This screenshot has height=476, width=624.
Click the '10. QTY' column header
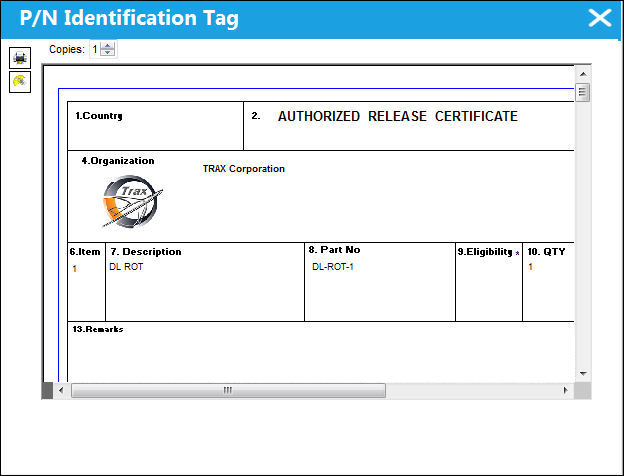pyautogui.click(x=546, y=252)
